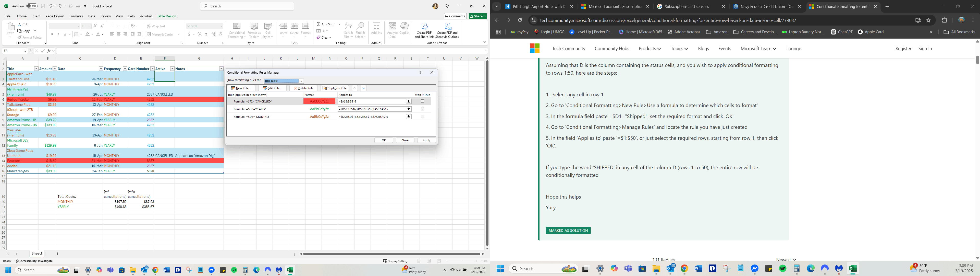This screenshot has height=276, width=980.
Task: Click the Redo icon in Excel
Action: tap(60, 6)
